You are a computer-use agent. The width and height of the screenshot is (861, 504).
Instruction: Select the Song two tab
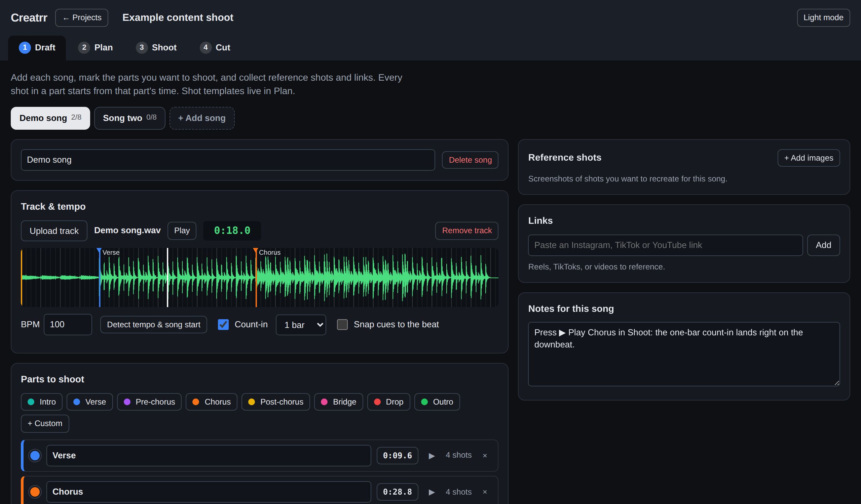[129, 118]
